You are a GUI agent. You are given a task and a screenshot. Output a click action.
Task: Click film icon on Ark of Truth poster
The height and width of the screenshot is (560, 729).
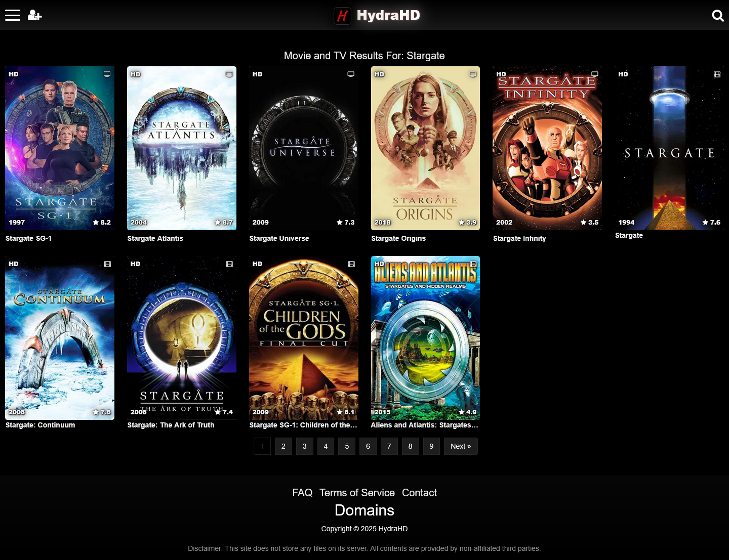click(x=229, y=264)
